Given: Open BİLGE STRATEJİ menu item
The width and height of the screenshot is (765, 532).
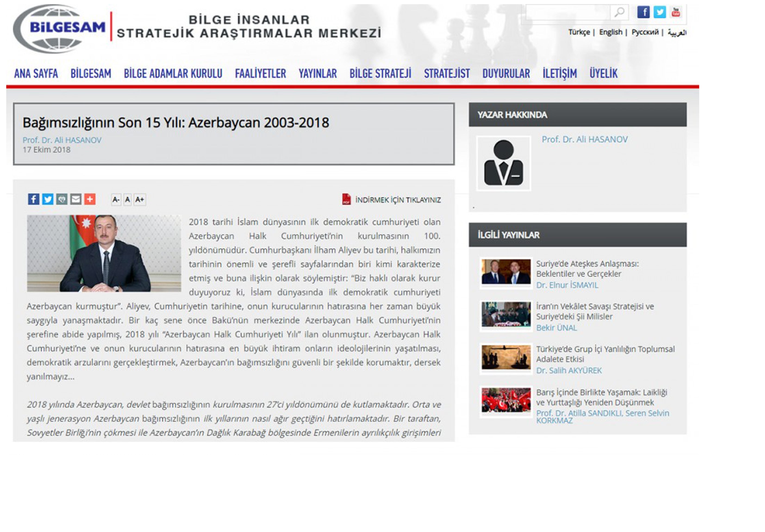Looking at the screenshot, I should pos(380,73).
